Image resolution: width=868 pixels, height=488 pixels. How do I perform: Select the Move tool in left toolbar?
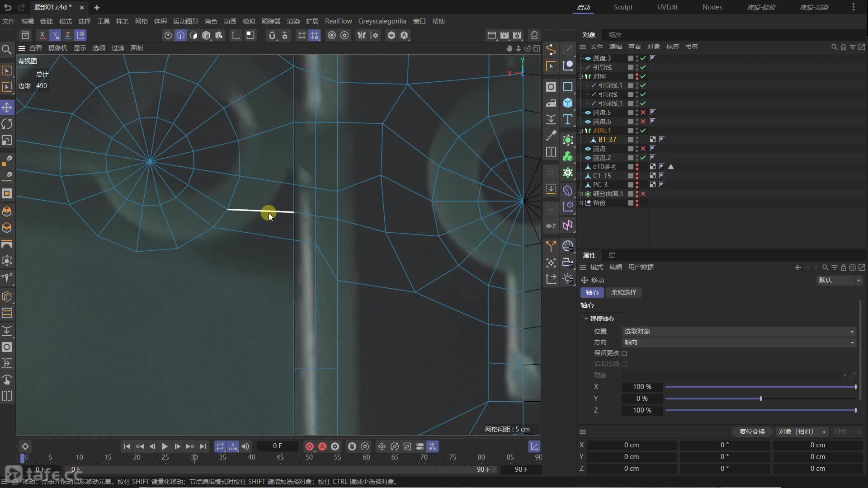pyautogui.click(x=7, y=108)
